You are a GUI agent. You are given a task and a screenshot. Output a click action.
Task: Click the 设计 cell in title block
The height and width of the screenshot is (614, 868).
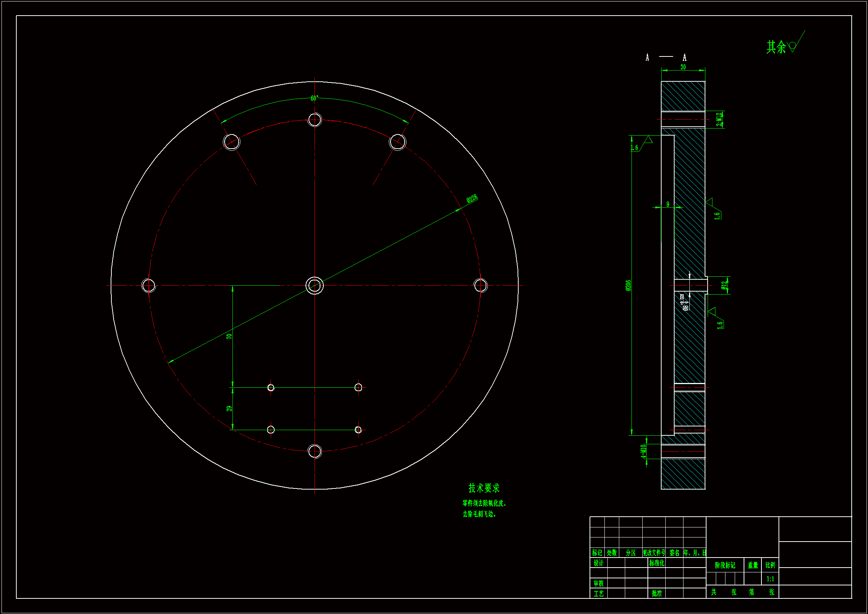click(x=598, y=563)
